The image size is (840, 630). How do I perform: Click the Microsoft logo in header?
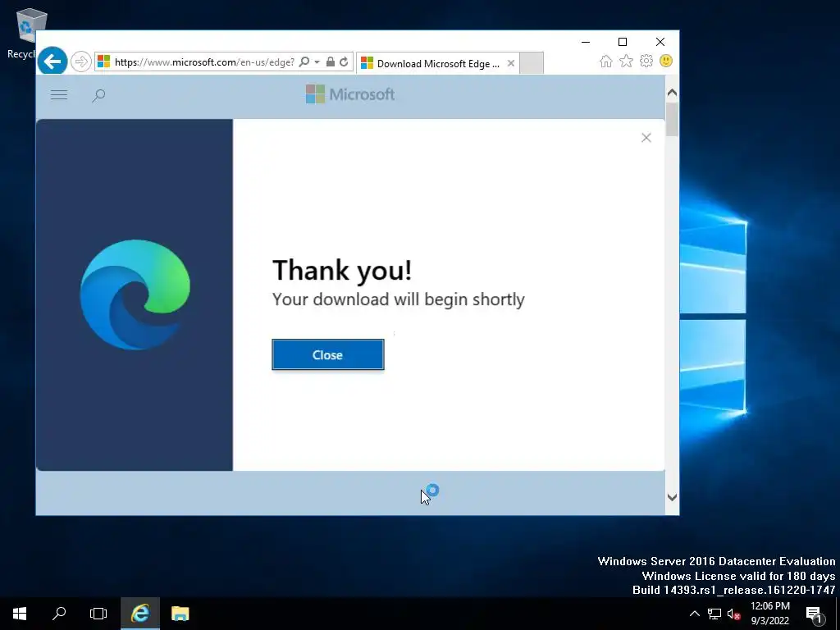click(x=350, y=94)
